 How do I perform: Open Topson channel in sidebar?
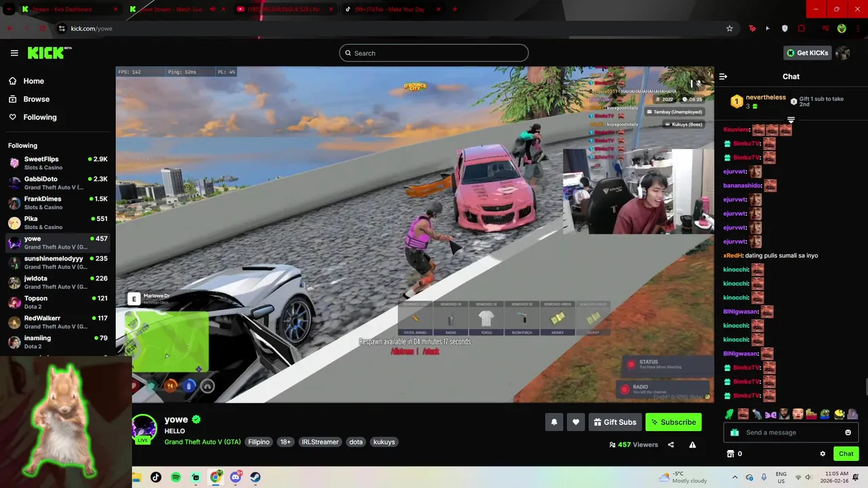tap(58, 302)
